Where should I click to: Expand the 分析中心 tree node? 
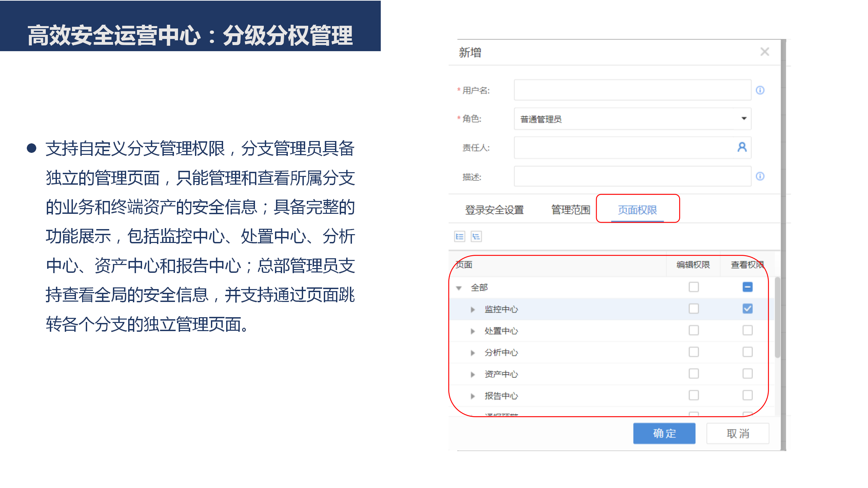tap(473, 353)
